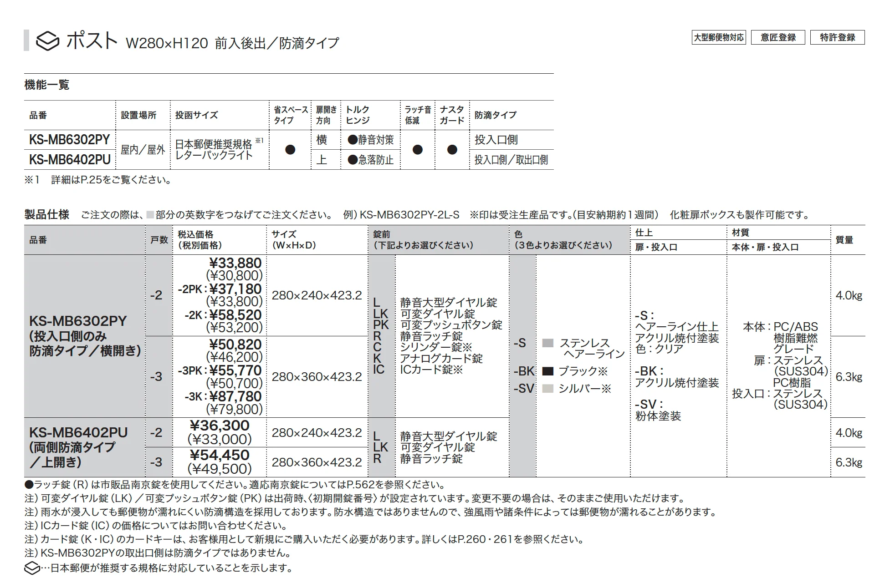Click the ナスタガード black dot marker
Screen dimensions: 890x588
click(x=452, y=150)
